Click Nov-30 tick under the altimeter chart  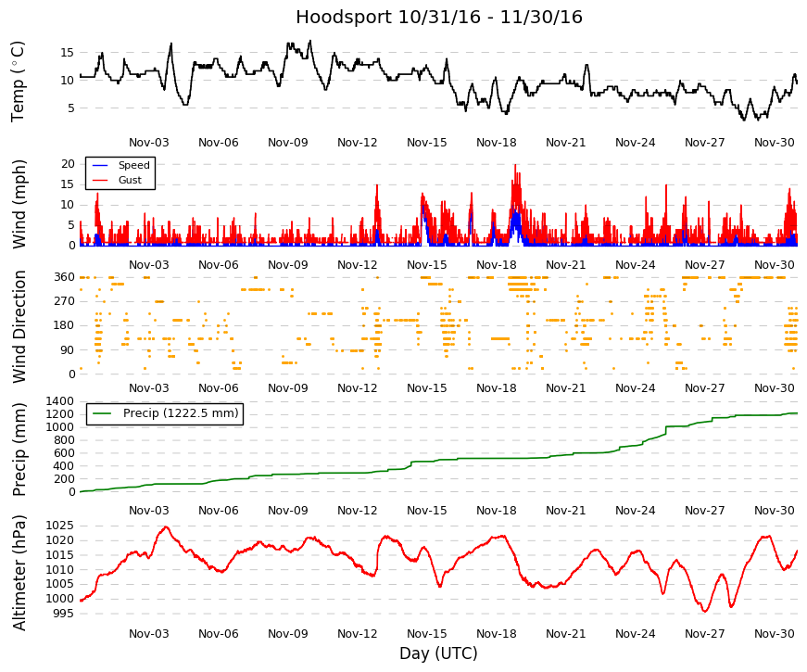point(774,634)
